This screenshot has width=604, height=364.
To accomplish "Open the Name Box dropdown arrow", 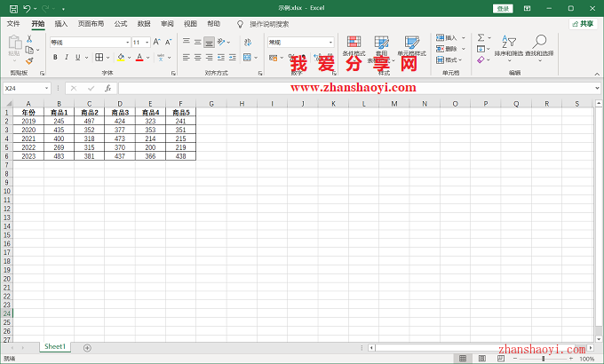I will coord(46,88).
